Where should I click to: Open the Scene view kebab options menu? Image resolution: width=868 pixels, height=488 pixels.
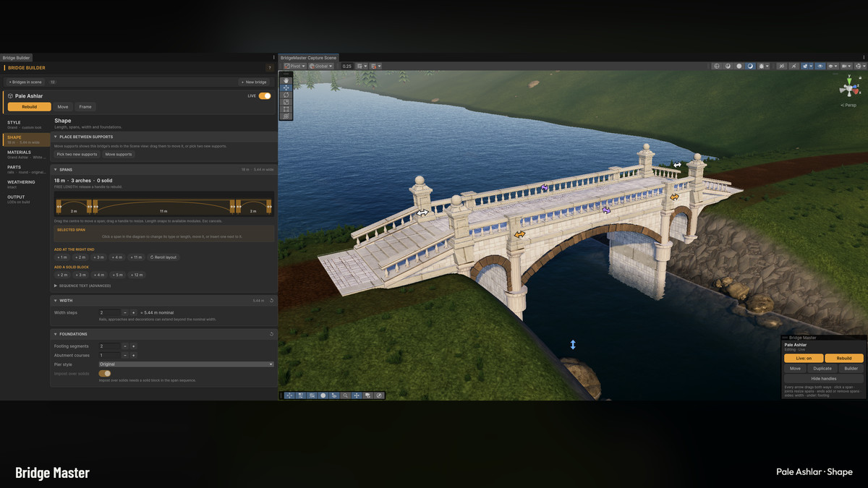[864, 57]
